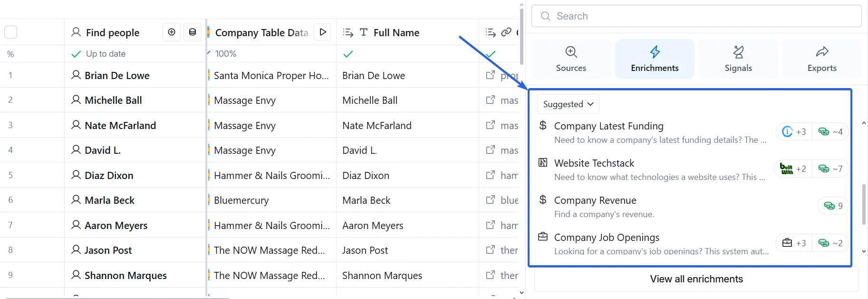Click the enrichment list scrollbar thumb
The width and height of the screenshot is (868, 299).
pyautogui.click(x=864, y=204)
